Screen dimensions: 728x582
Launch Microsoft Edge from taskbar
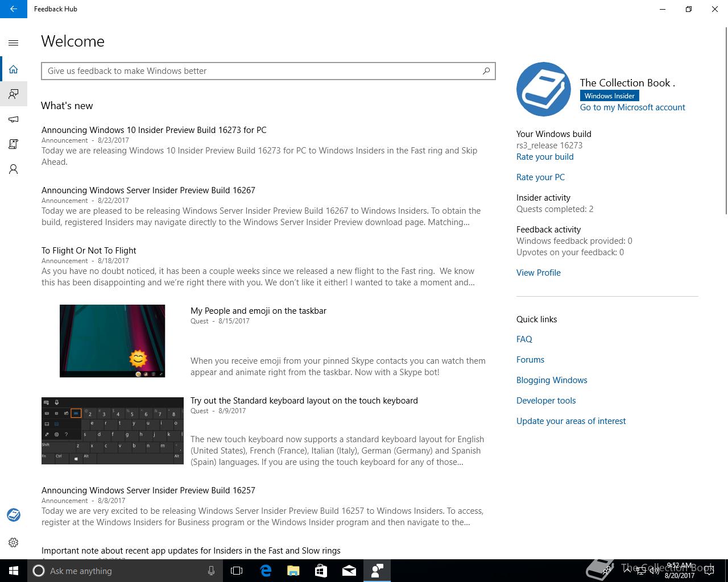tap(266, 571)
